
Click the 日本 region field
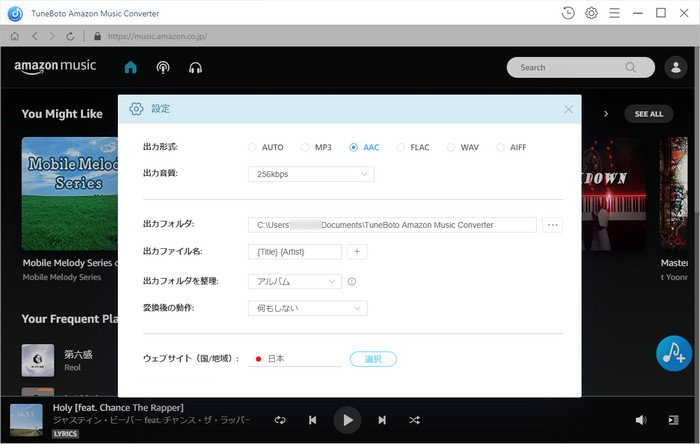point(295,359)
